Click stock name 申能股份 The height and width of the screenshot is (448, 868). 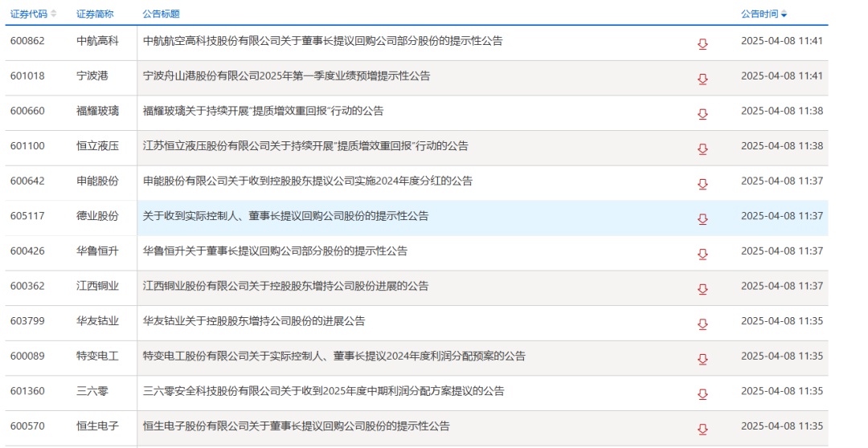point(97,181)
